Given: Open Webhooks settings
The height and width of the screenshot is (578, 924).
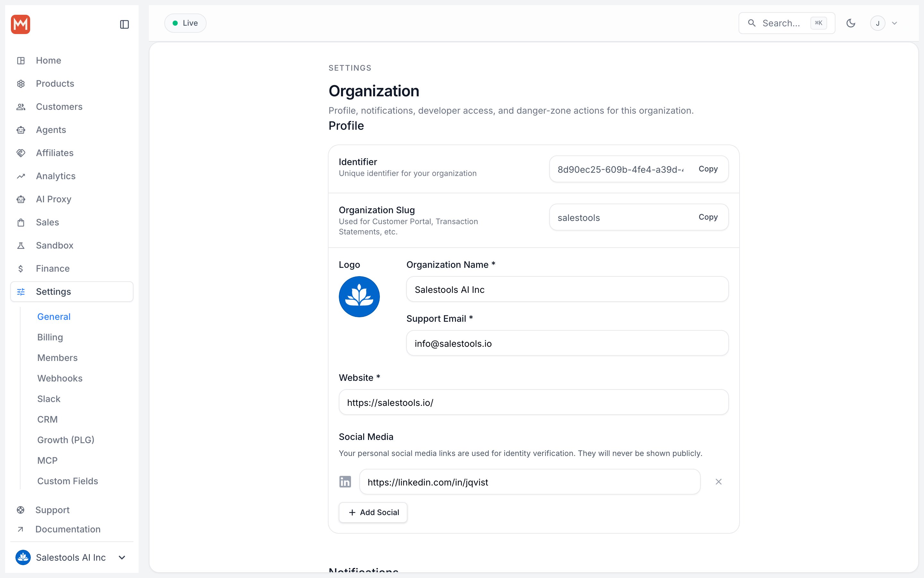Looking at the screenshot, I should (x=60, y=379).
